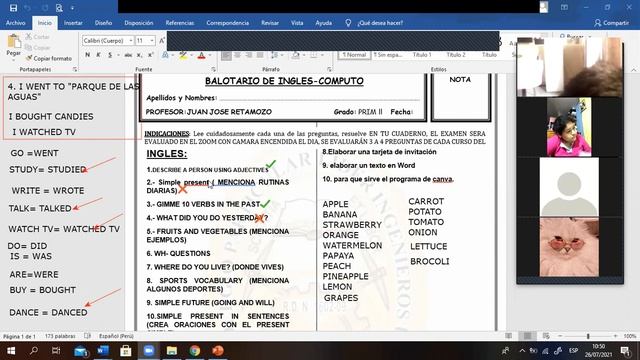
Task: Open the Diseño ribbon tab
Action: [103, 23]
